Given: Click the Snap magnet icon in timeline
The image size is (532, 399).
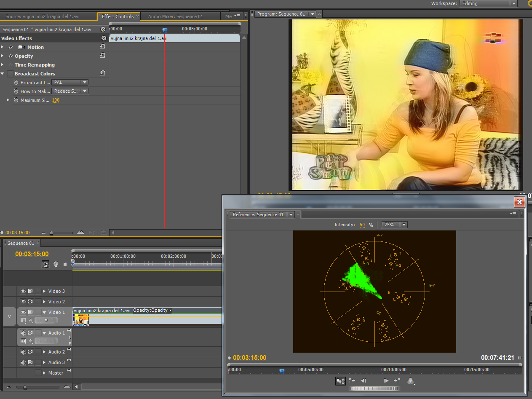Looking at the screenshot, I should tap(45, 264).
